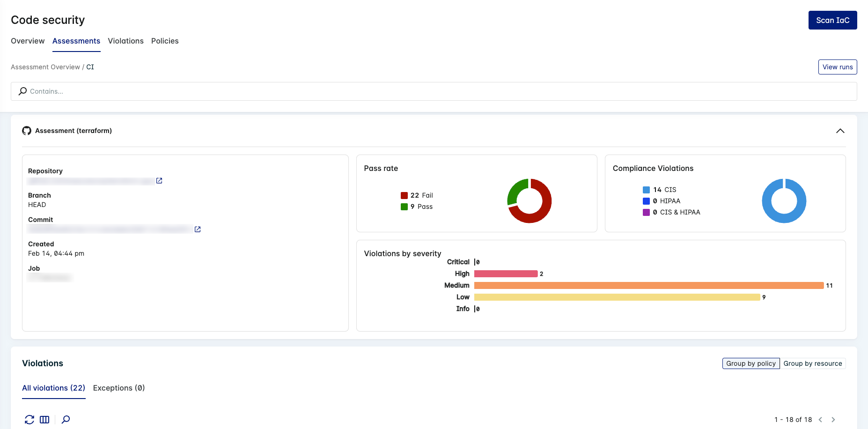Open commit external link icon
This screenshot has width=868, height=429.
click(x=198, y=229)
